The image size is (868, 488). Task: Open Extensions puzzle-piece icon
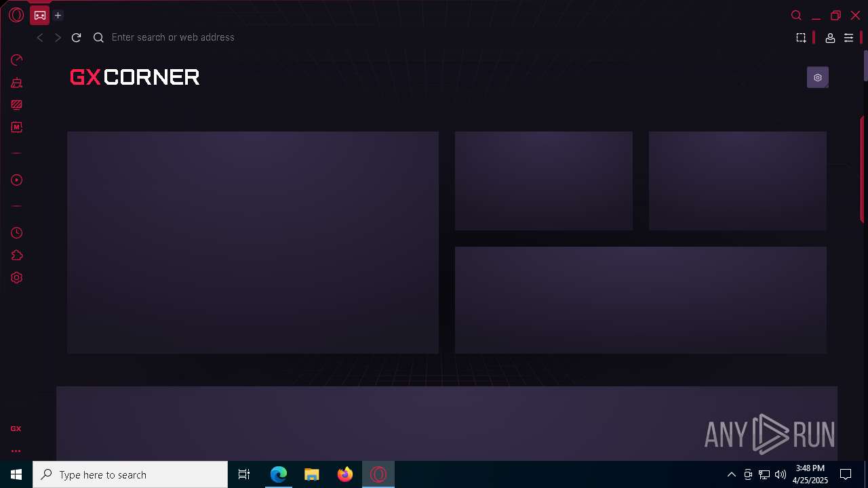(x=17, y=256)
